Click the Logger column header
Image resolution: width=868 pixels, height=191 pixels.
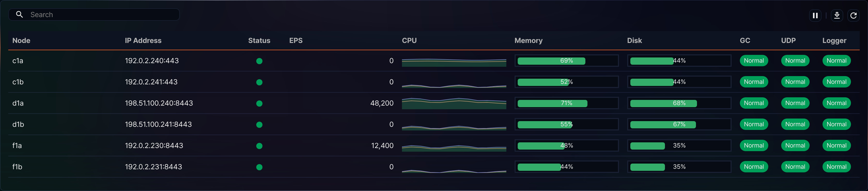pos(834,40)
